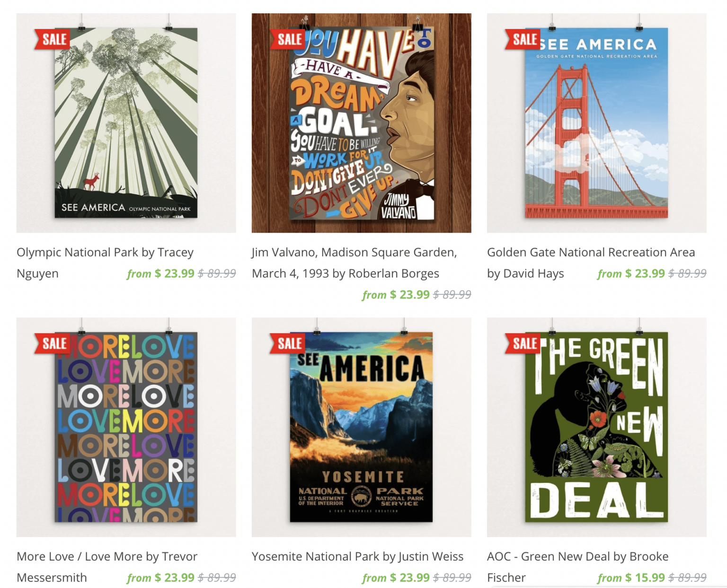Image resolution: width=727 pixels, height=588 pixels.
Task: Click SALE badge on Golden Gate poster
Action: pos(523,39)
